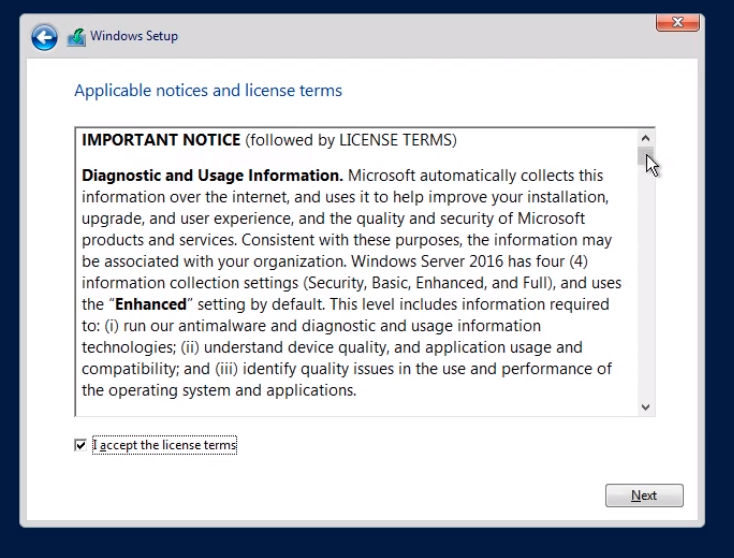Click the bold 'Enhanced' word in license
734x558 pixels.
pos(151,304)
